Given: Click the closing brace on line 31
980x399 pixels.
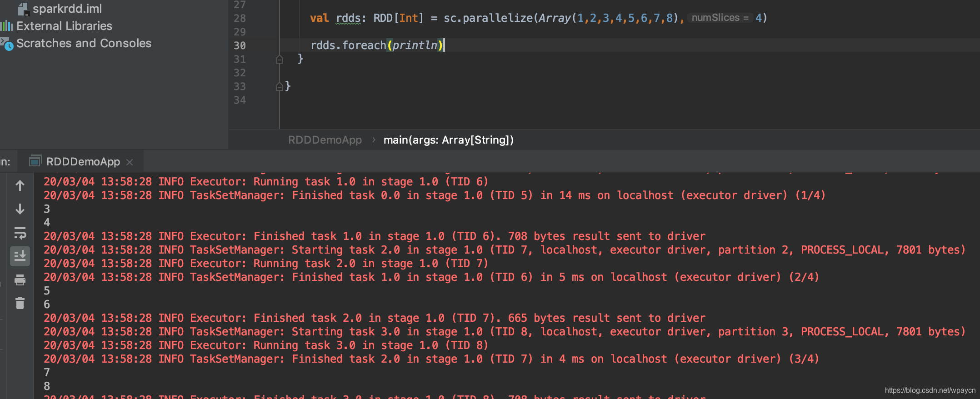Looking at the screenshot, I should pos(300,59).
